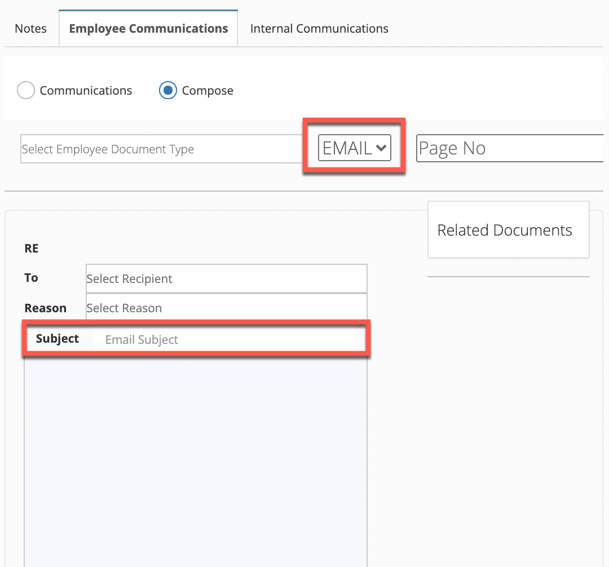Click inside the message body text area

point(196,461)
